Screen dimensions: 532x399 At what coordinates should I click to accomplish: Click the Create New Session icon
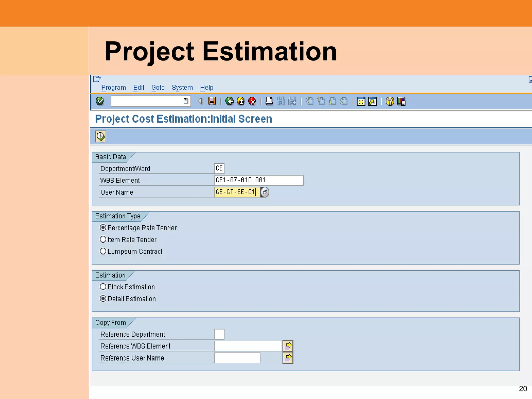361,101
